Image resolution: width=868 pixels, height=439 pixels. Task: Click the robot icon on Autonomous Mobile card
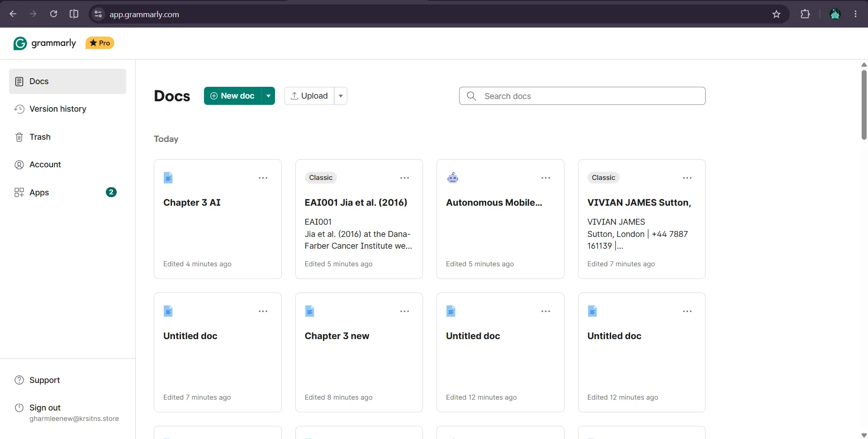453,178
